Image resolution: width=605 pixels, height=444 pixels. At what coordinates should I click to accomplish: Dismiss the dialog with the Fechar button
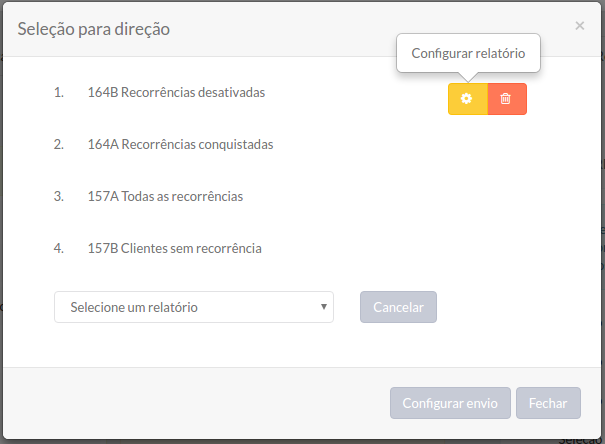pyautogui.click(x=548, y=403)
